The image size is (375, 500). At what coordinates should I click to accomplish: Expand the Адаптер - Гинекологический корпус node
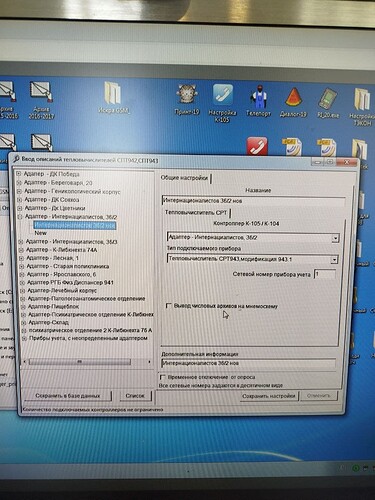pos(19,191)
